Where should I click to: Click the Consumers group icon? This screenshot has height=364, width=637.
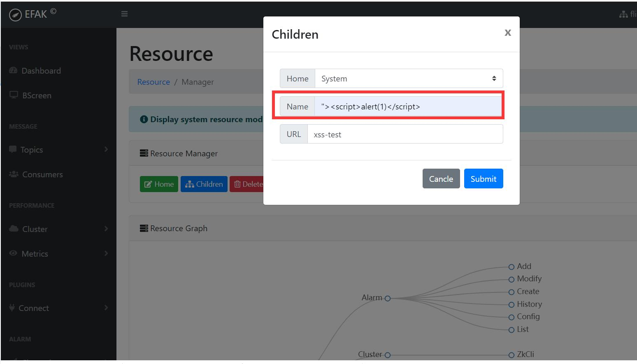[x=13, y=174]
